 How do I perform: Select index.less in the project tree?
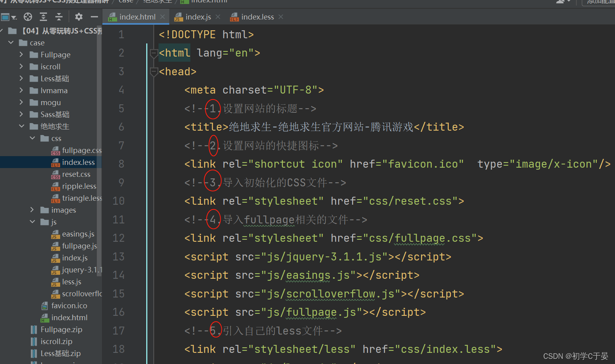point(51,162)
